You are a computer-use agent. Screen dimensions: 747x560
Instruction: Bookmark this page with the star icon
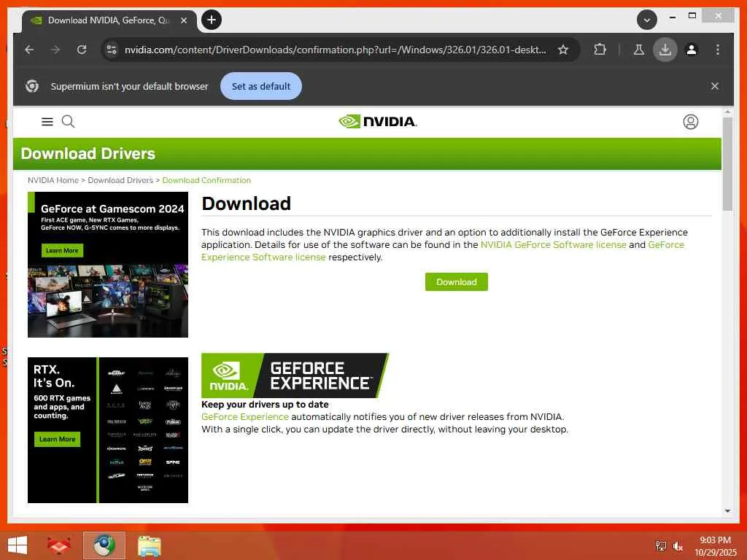pos(563,50)
